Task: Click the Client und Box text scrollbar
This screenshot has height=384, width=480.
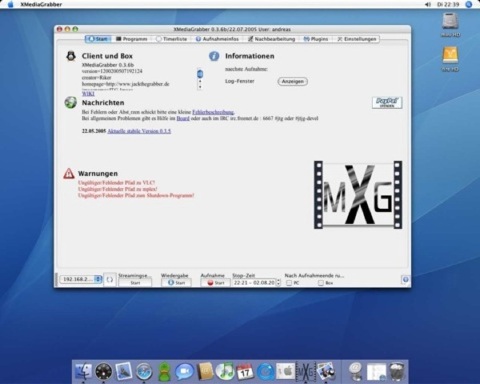Action: coord(200,79)
